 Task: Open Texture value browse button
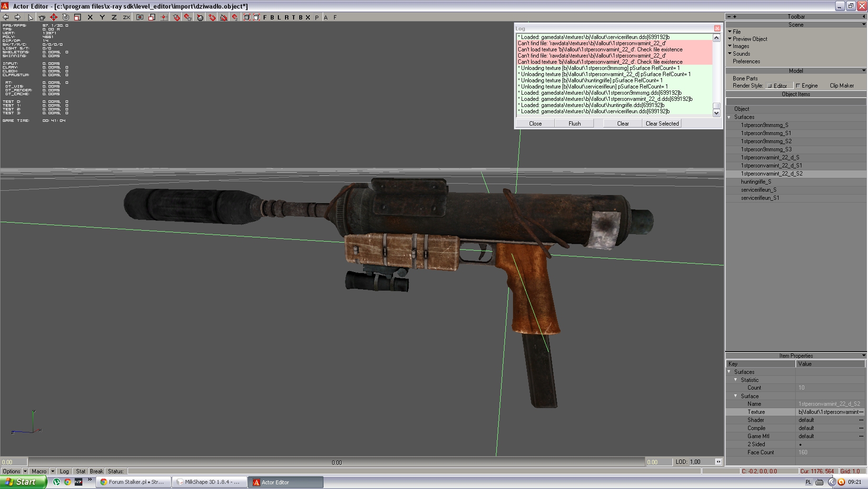point(861,412)
